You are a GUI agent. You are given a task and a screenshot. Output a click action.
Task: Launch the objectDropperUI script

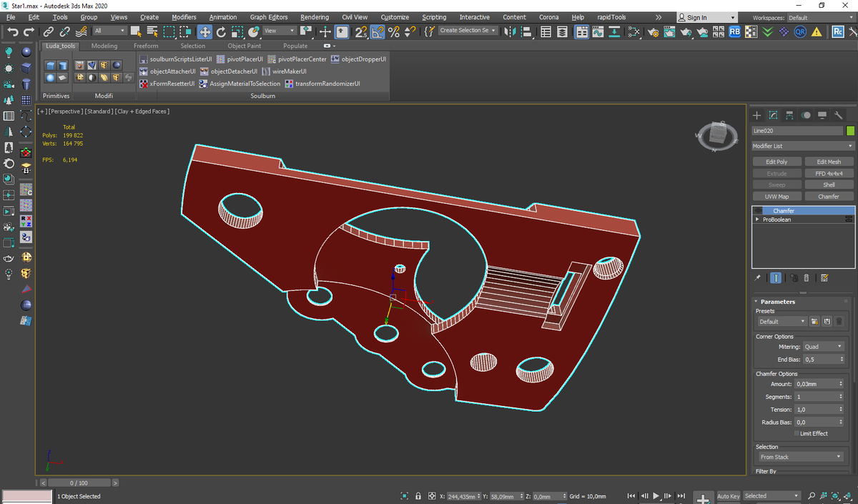tap(358, 59)
